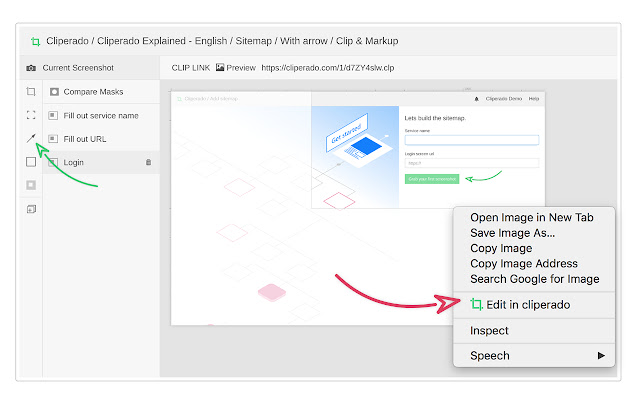This screenshot has width=640, height=400.
Task: Click the bell icon in preview header
Action: tap(476, 99)
